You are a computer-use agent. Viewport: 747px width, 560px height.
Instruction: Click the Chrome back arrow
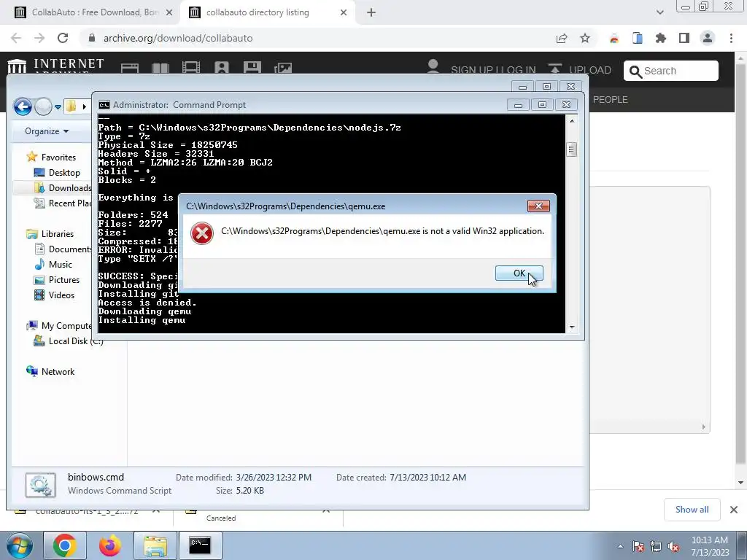coord(16,38)
